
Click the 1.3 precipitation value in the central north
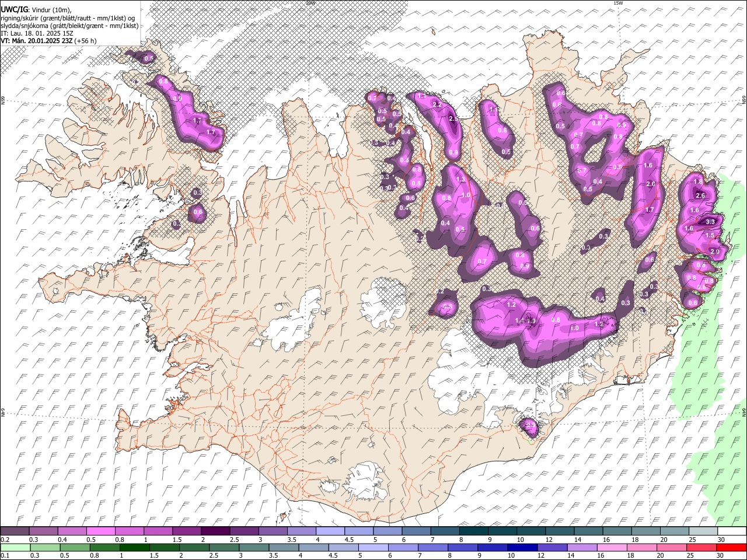tap(460, 180)
